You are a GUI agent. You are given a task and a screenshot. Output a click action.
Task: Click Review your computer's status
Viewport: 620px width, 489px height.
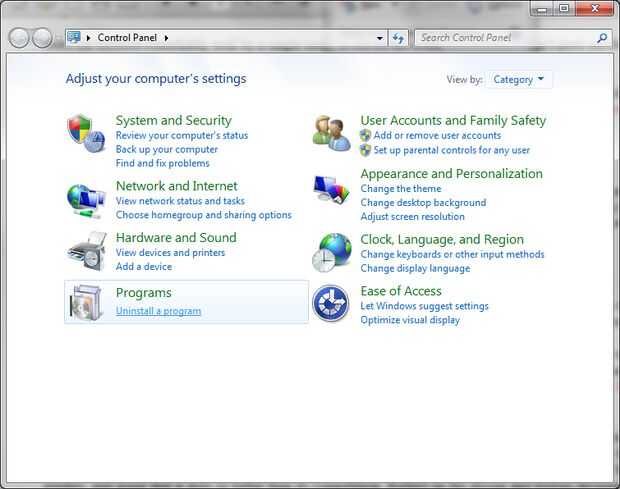(182, 136)
